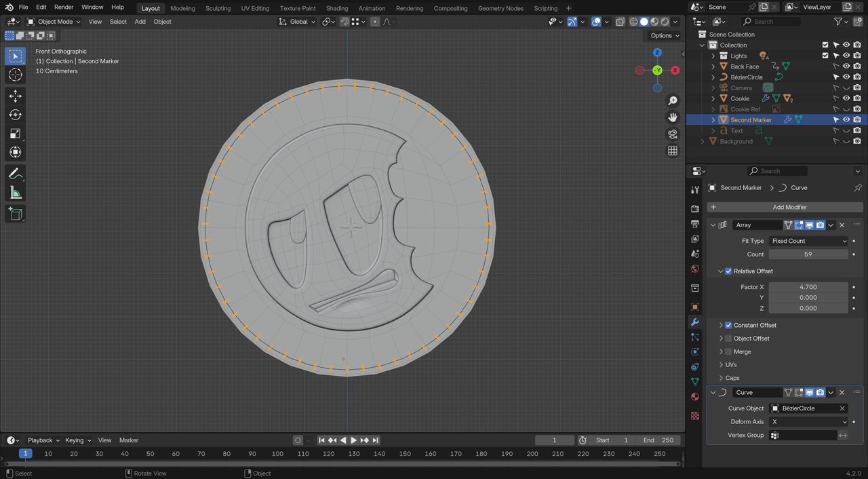The image size is (868, 479).
Task: Hide Second Marker in viewport
Action: coord(846,119)
